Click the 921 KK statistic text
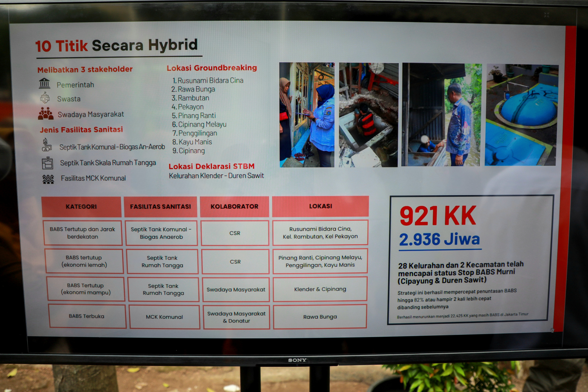 438,216
